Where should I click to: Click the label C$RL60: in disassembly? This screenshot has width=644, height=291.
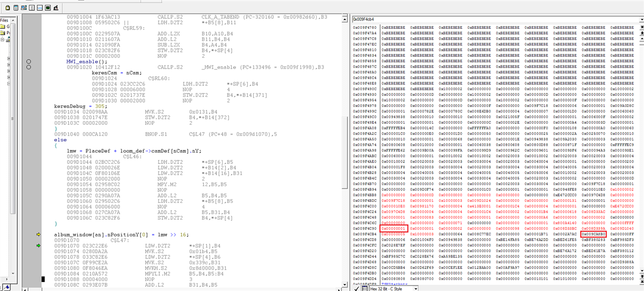tap(160, 78)
